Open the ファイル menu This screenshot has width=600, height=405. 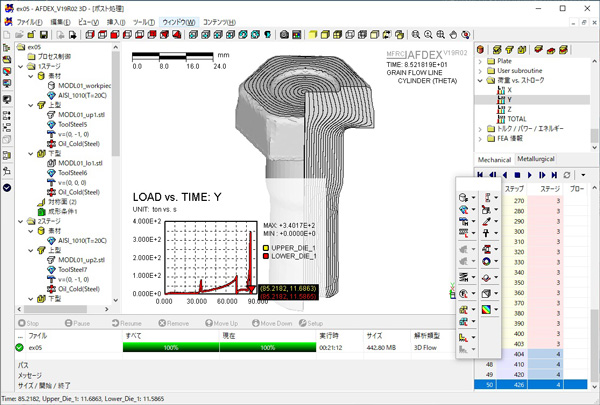[x=29, y=22]
